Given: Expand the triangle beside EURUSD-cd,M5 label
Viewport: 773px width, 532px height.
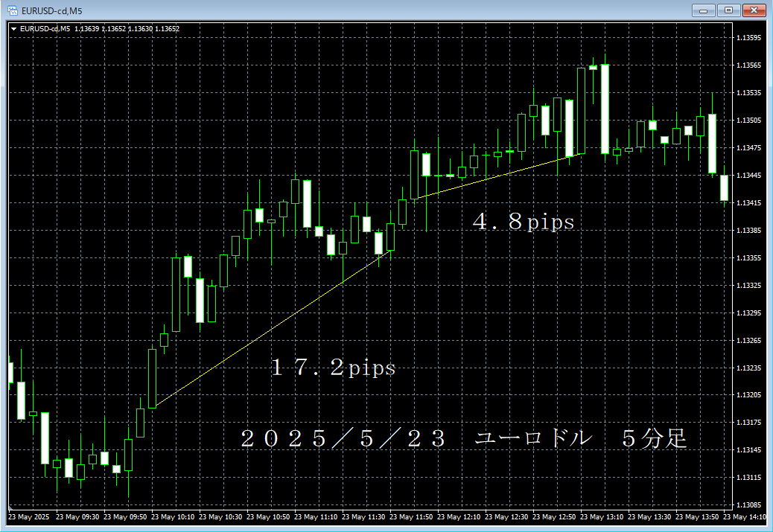Looking at the screenshot, I should click(x=13, y=29).
